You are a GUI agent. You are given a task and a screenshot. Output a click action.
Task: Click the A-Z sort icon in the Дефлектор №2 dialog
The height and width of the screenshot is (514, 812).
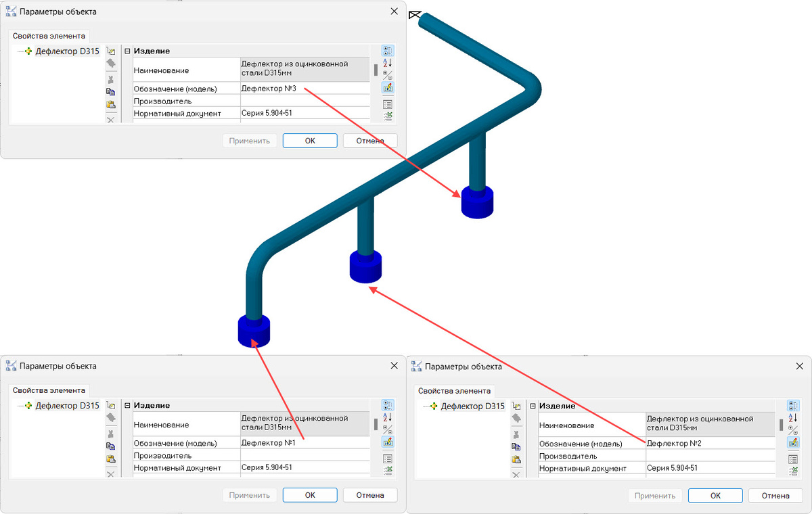coord(793,418)
